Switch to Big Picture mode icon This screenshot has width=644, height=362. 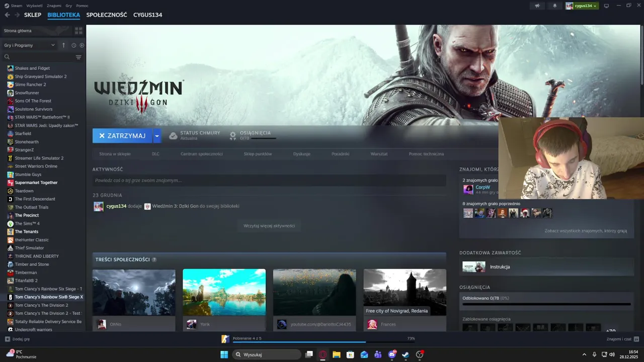click(x=606, y=6)
